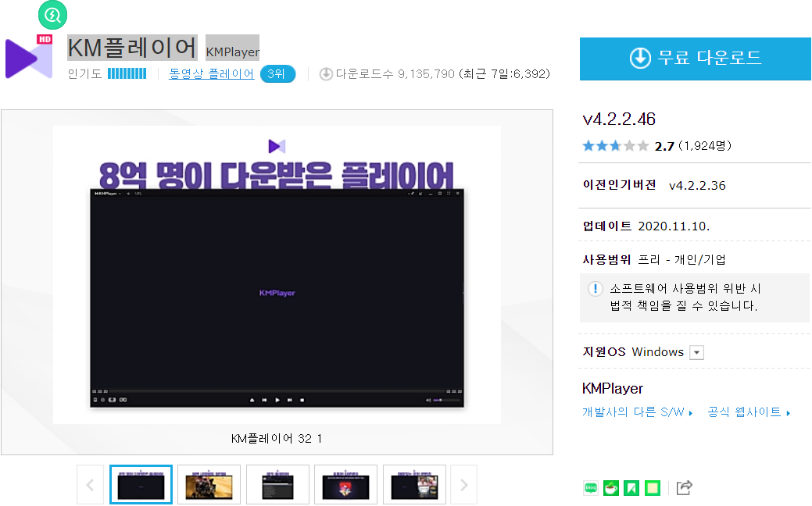Select the fourth screenshot thumbnail
This screenshot has width=812, height=506.
point(346,485)
